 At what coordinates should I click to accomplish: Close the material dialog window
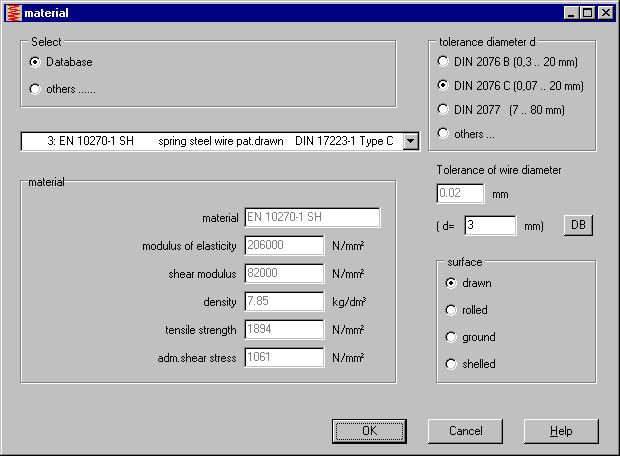click(x=606, y=13)
